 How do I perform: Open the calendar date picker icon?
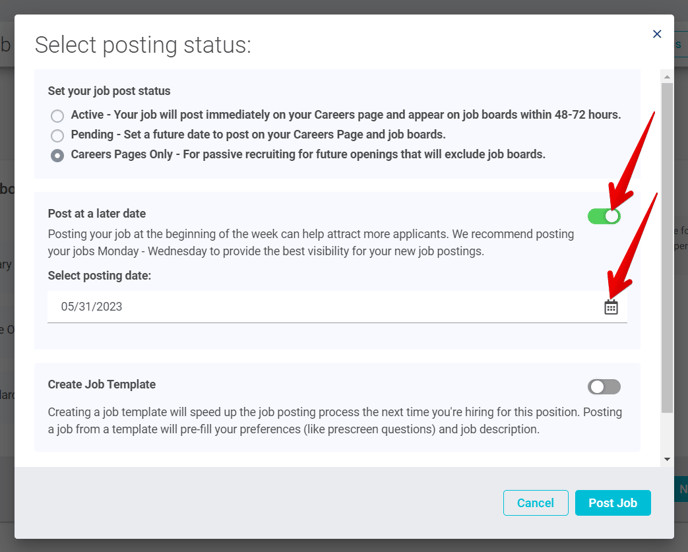611,307
